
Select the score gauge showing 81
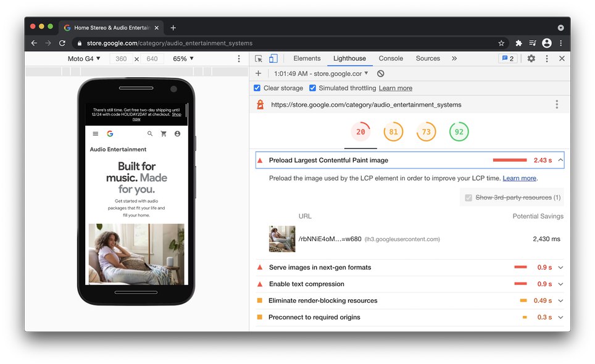click(394, 131)
